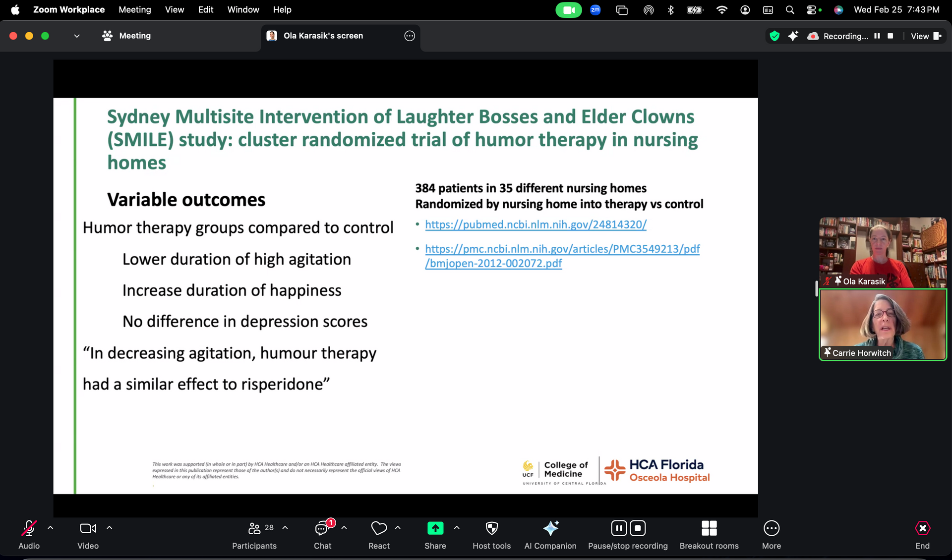Click the green encryption shield icon
This screenshot has width=952, height=560.
pos(774,36)
